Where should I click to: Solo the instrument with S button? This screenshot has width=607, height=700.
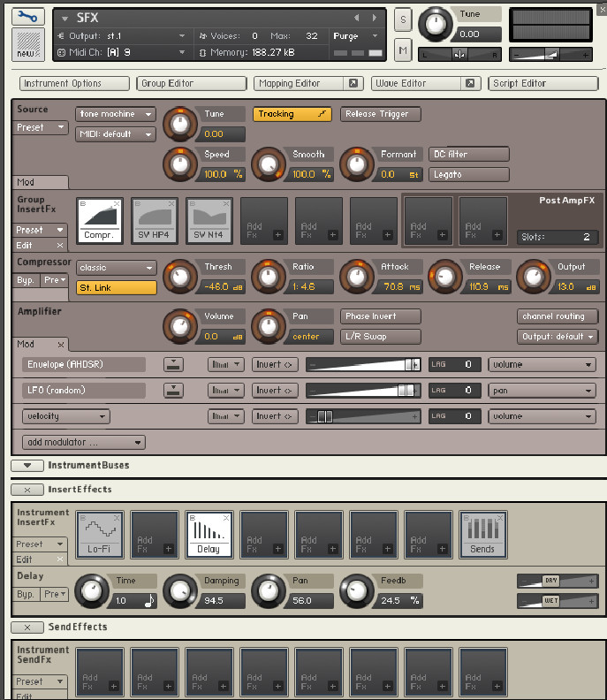click(x=403, y=19)
